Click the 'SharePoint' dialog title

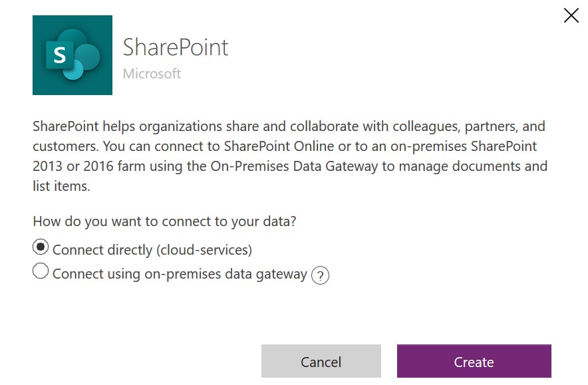(x=176, y=47)
